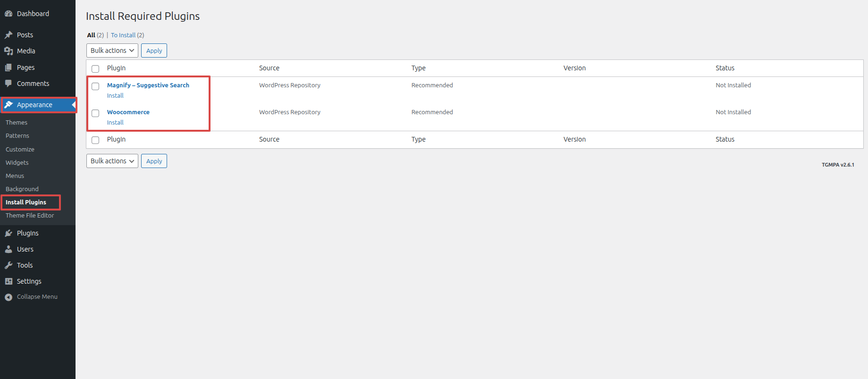Click the Tools wrench icon
This screenshot has height=379, width=868.
click(8, 265)
